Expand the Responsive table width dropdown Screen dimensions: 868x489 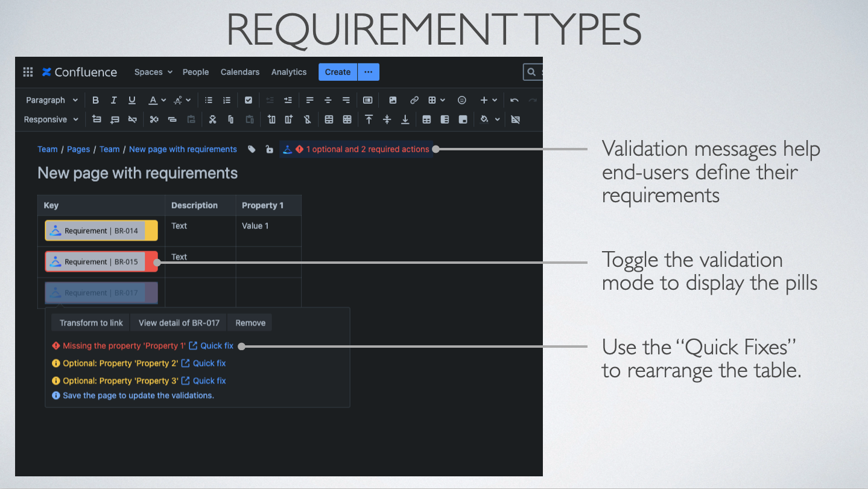pos(51,120)
